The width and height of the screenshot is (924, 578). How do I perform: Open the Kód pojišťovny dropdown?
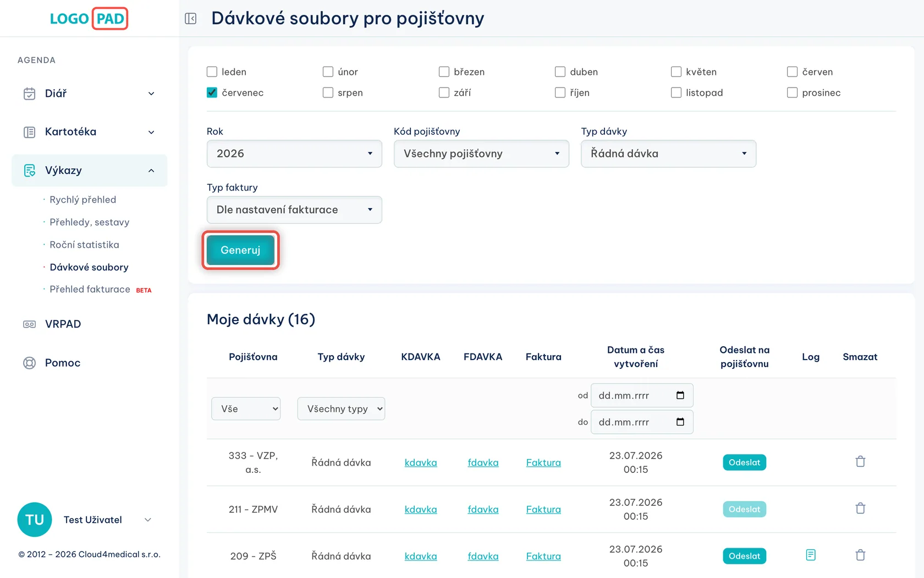coord(481,154)
